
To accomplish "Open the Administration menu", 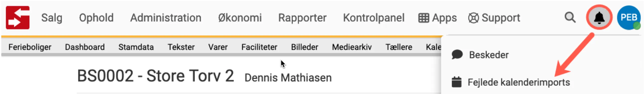I will [166, 18].
